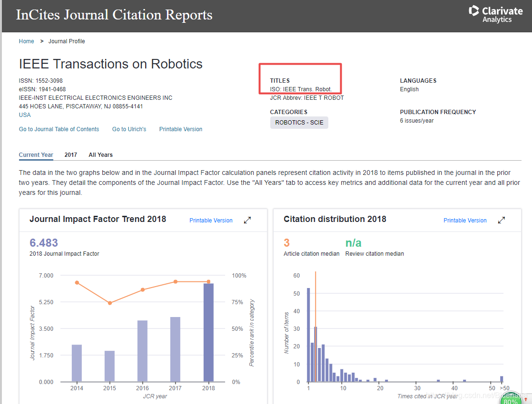Click the >50 citations bar

pos(502,379)
